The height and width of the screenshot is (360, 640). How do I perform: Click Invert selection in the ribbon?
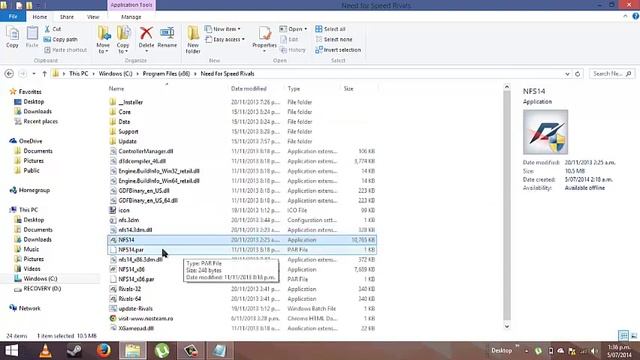(338, 50)
